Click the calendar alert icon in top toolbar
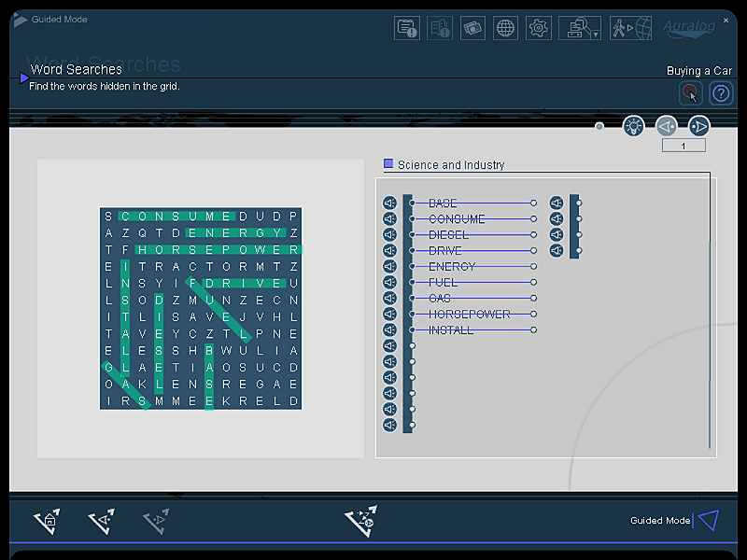747x560 pixels. (x=407, y=28)
